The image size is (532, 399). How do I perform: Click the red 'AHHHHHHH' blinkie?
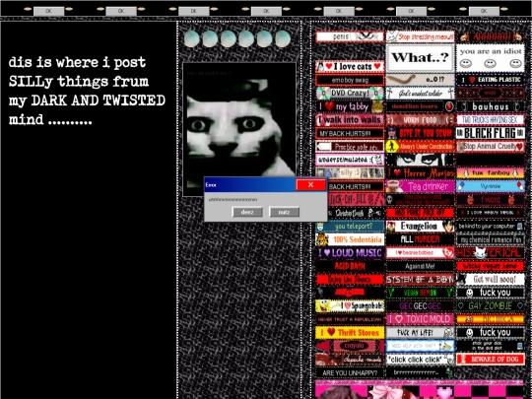(491, 36)
